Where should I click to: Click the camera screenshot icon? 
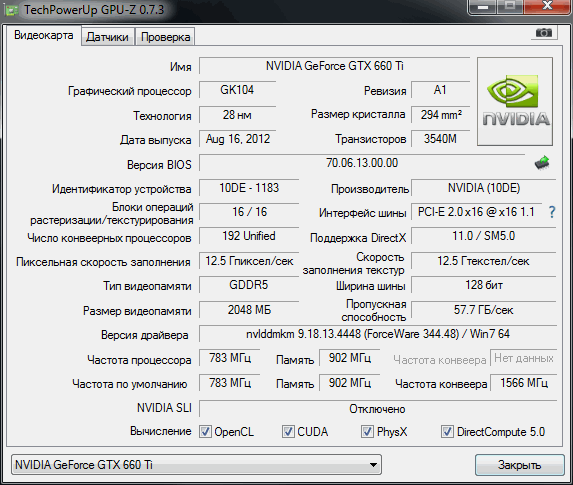click(544, 33)
